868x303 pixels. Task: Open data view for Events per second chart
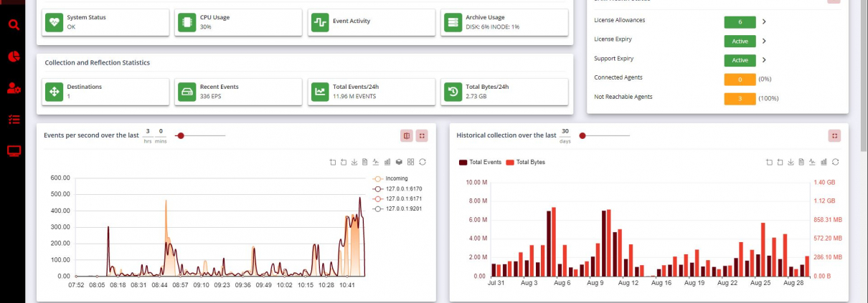[x=365, y=162]
